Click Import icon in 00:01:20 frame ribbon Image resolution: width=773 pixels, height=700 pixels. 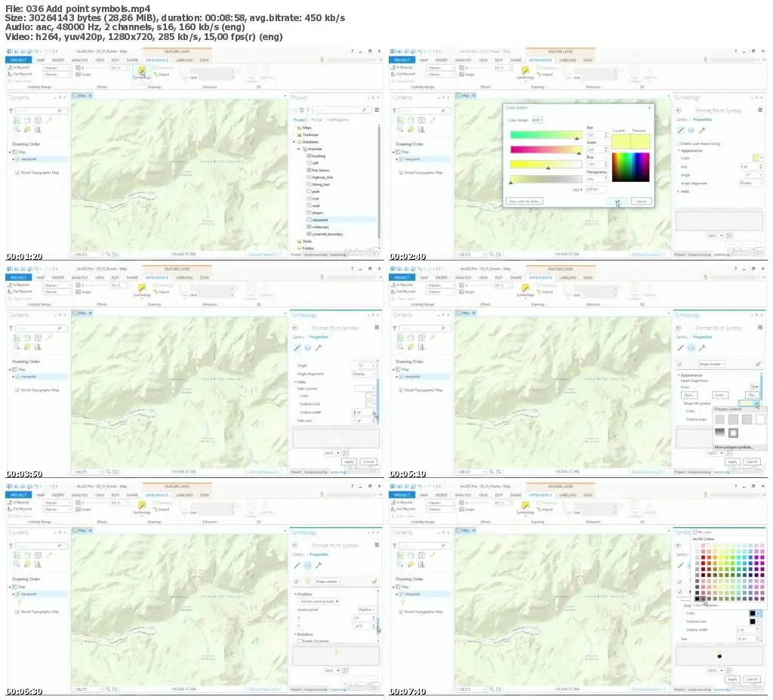pos(155,75)
